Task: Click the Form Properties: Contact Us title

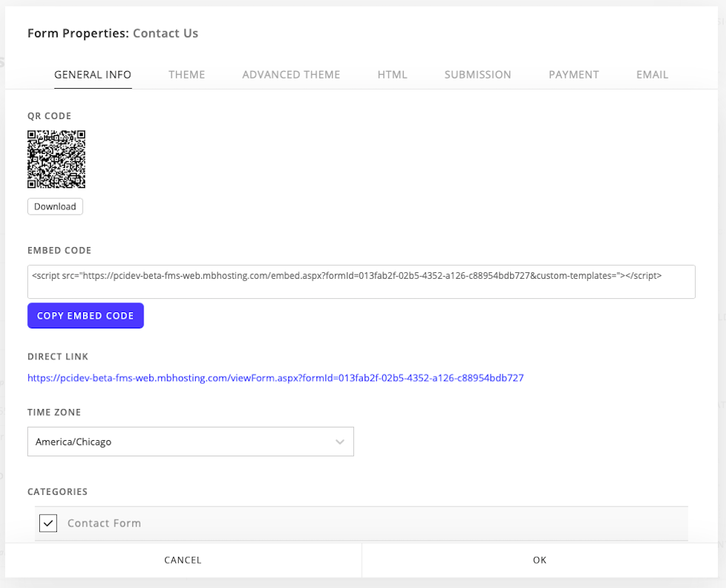Action: point(112,33)
